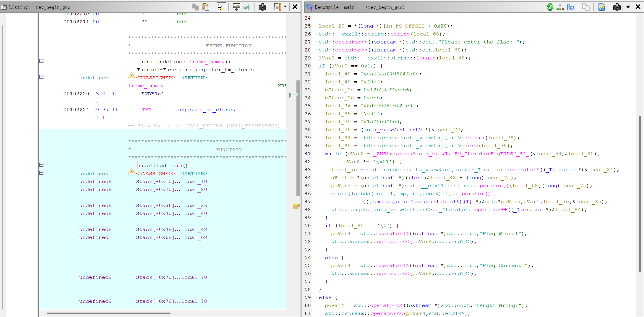
Task: Click the Listing horizontal scrollbar thumb
Action: [x=108, y=313]
